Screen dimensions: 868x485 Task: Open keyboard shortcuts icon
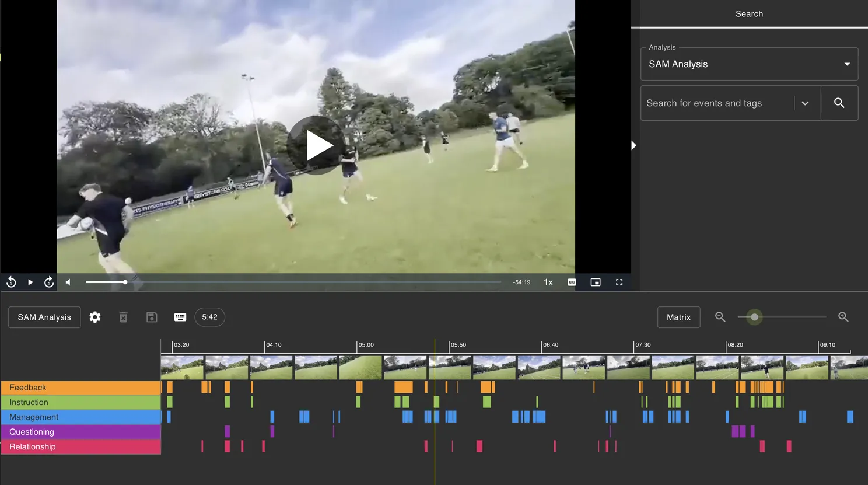(180, 317)
